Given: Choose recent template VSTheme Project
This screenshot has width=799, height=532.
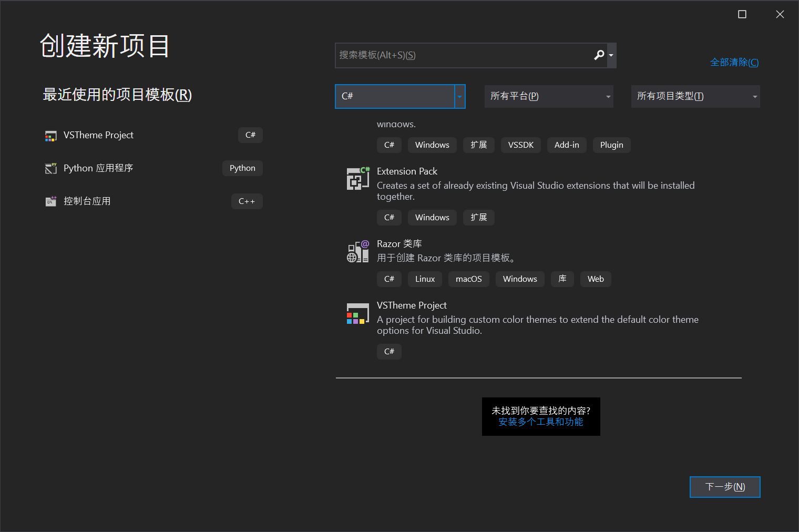Looking at the screenshot, I should tap(98, 135).
